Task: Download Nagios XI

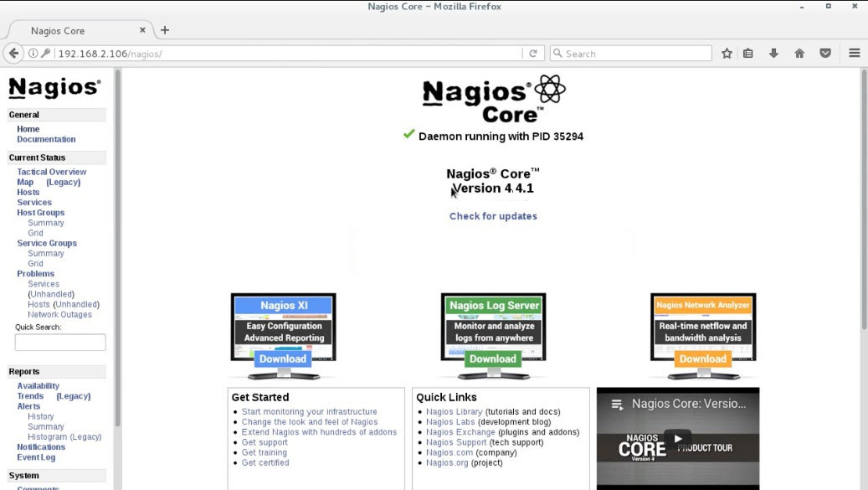Action: point(283,358)
